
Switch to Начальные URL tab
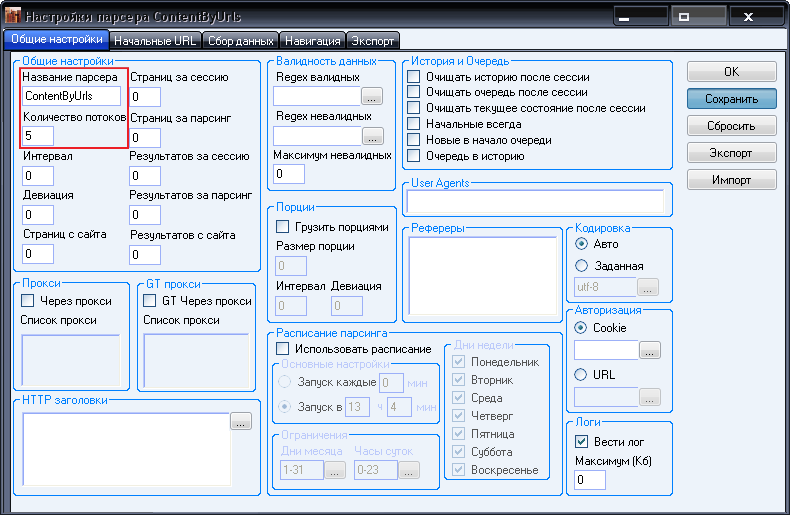click(x=155, y=41)
